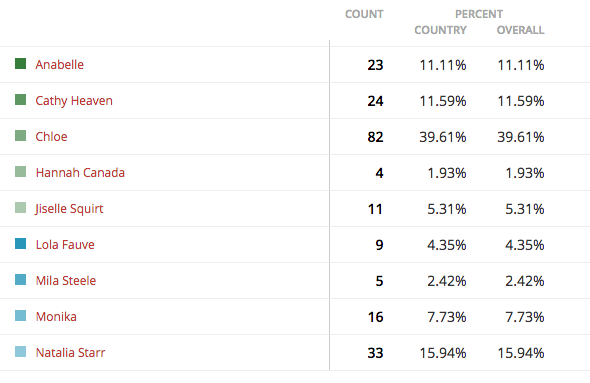The width and height of the screenshot is (590, 383).
Task: Open the Natalia Starr link
Action: click(70, 353)
